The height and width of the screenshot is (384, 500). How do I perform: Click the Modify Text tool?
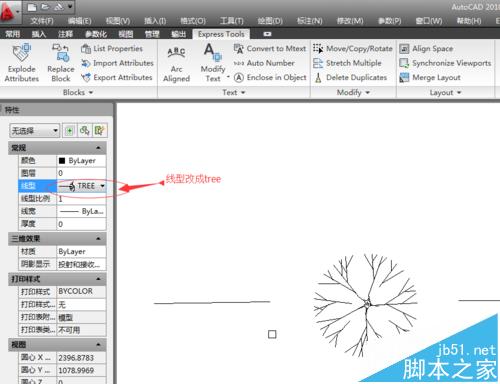[x=213, y=63]
